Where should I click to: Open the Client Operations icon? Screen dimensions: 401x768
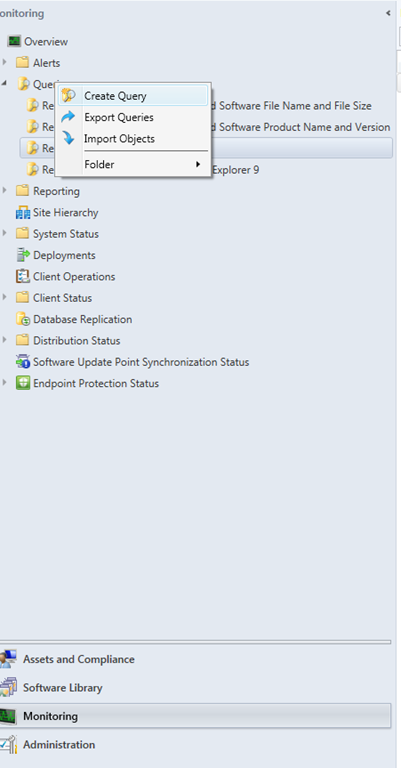coord(23,276)
